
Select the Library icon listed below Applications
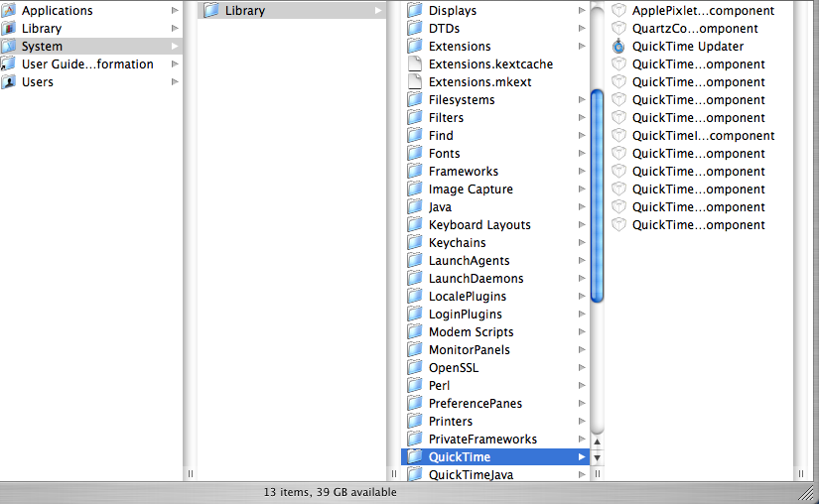(x=8, y=28)
